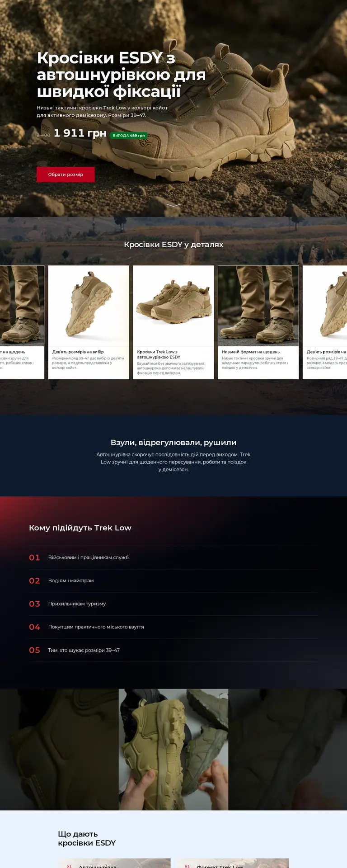Viewport: 347px width, 868px height.
Task: Click the crossed-out old price 2 400
Action: [43, 135]
